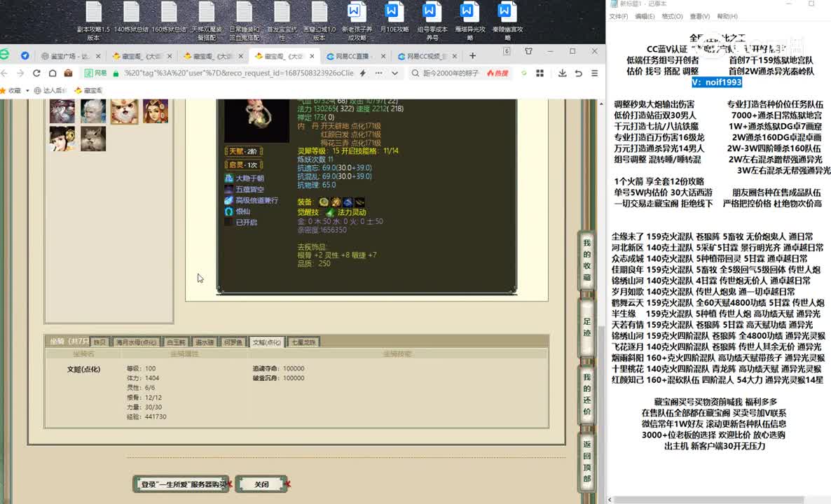Open the 雁塔异光攻略 Word document
This screenshot has width=831, height=504.
pyautogui.click(x=469, y=21)
